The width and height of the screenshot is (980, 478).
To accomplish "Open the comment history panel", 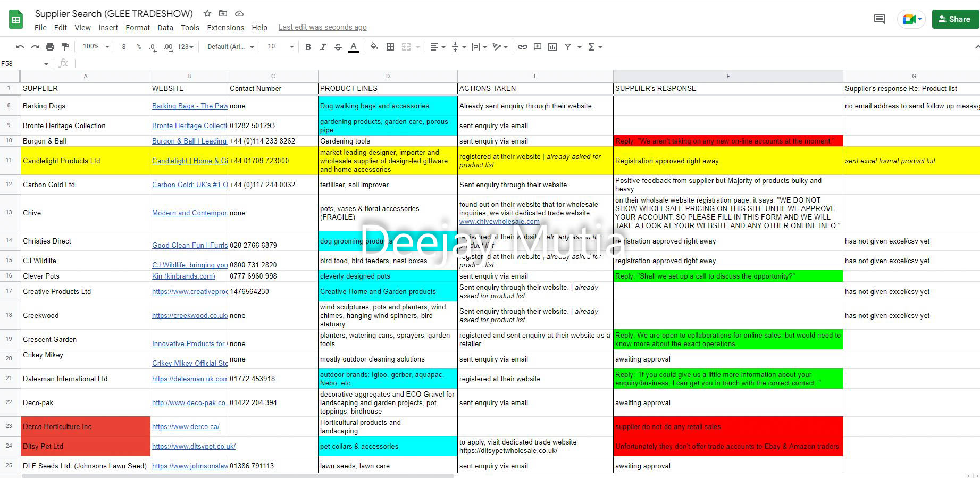I will coord(880,19).
